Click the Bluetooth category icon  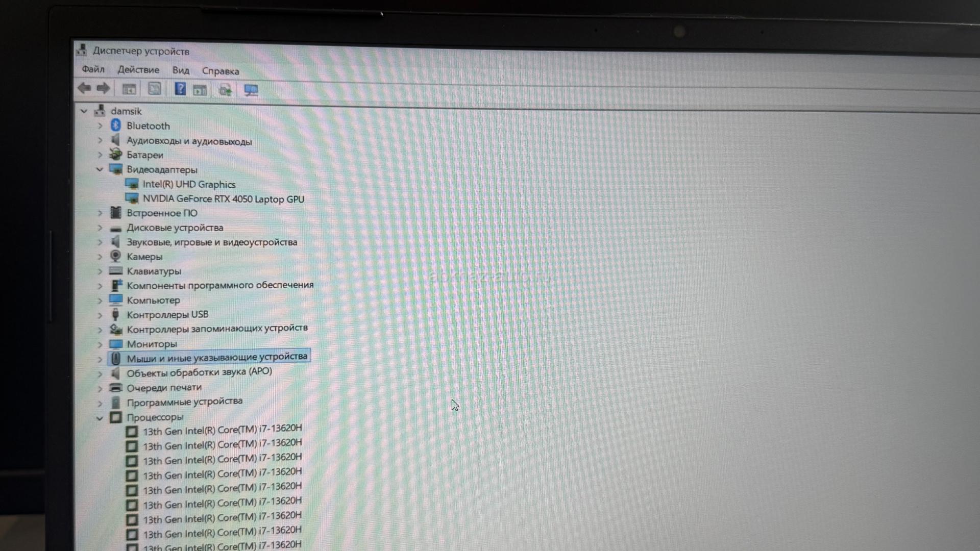point(116,126)
